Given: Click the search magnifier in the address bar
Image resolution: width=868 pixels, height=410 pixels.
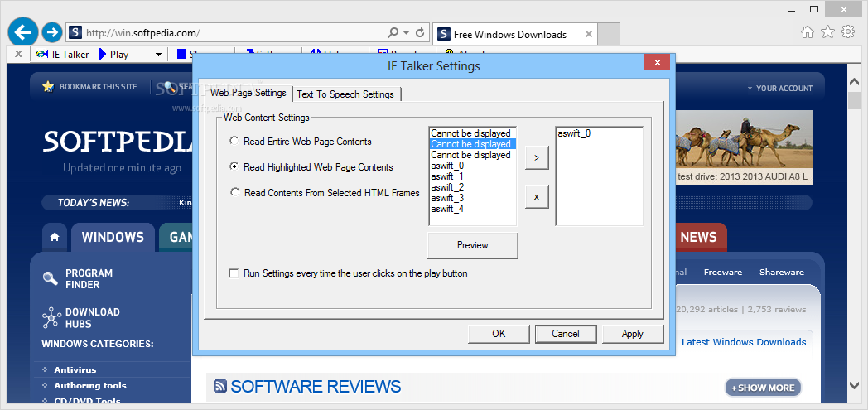Looking at the screenshot, I should click(x=393, y=32).
